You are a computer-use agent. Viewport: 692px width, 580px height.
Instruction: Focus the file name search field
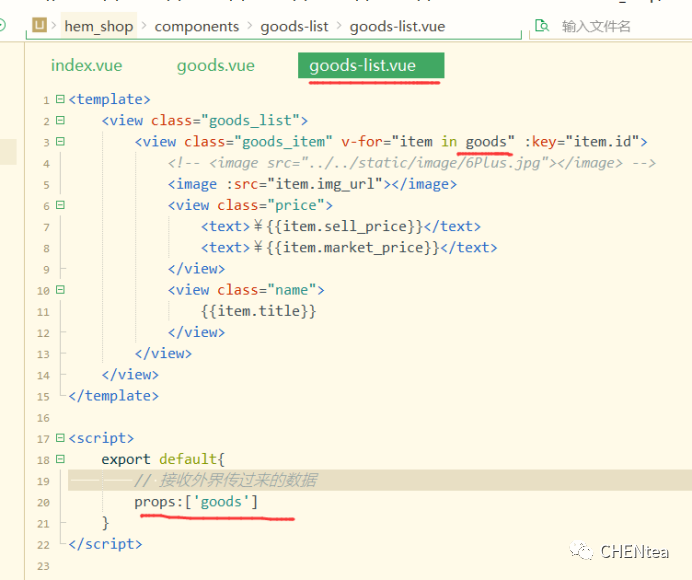(610, 26)
